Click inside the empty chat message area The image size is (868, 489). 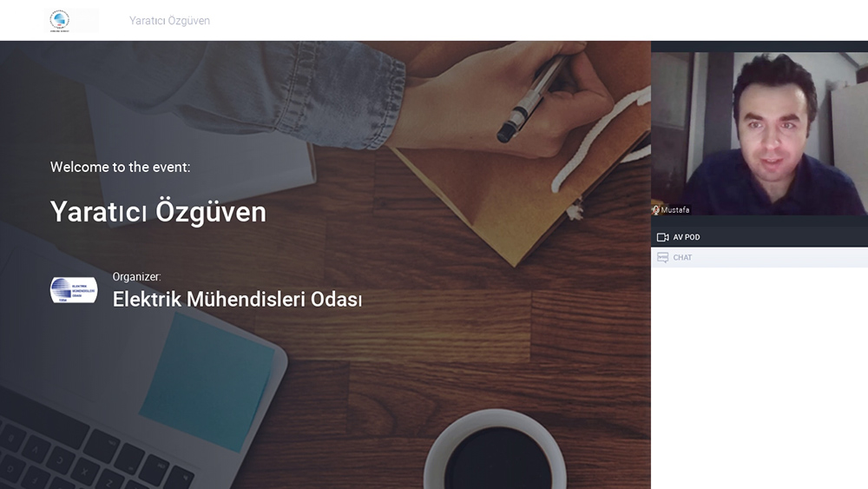coord(759,378)
